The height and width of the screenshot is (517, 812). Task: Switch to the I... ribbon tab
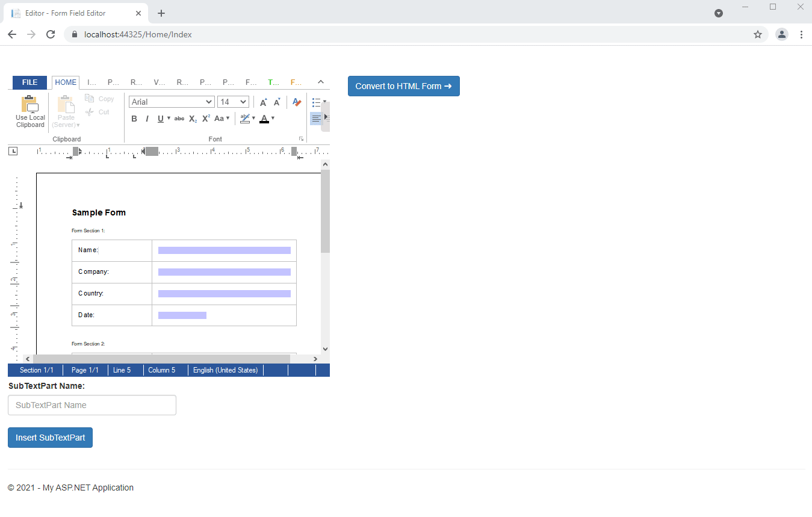(x=91, y=82)
